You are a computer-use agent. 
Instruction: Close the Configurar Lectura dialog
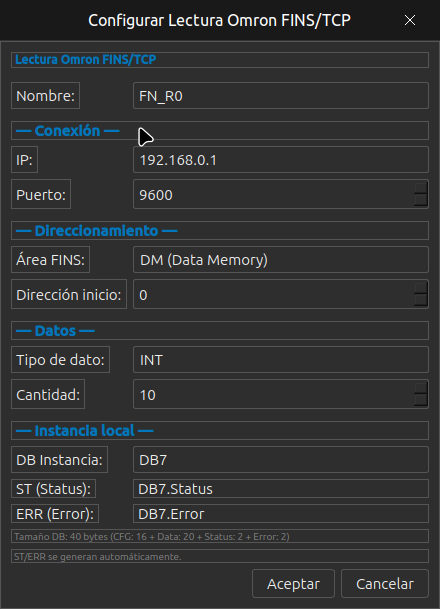(x=410, y=20)
